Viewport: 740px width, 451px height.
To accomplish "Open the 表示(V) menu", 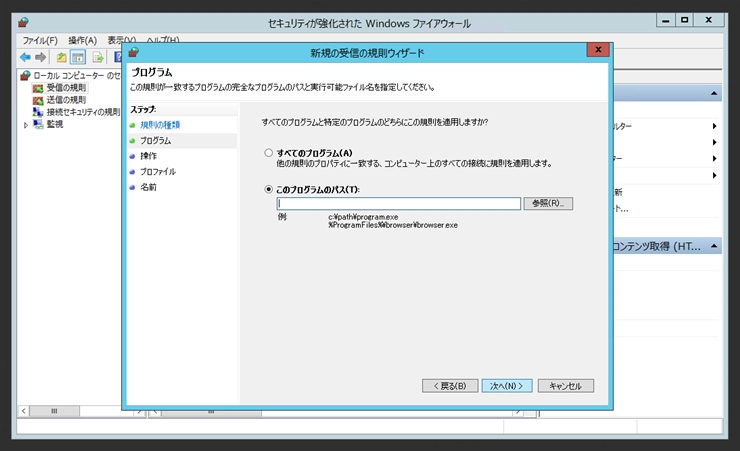I will click(x=121, y=40).
